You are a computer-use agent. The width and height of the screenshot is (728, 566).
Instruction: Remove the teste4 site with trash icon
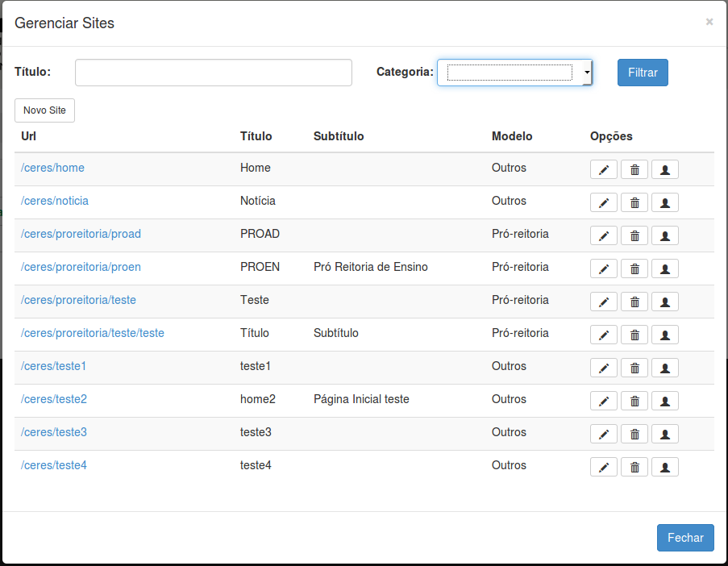634,467
